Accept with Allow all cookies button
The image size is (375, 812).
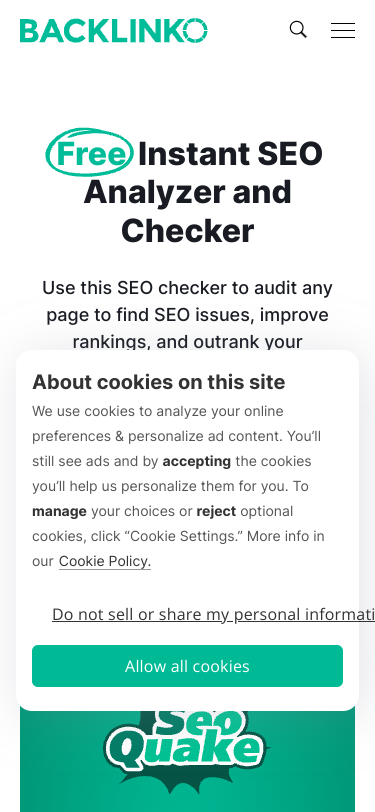pos(188,666)
